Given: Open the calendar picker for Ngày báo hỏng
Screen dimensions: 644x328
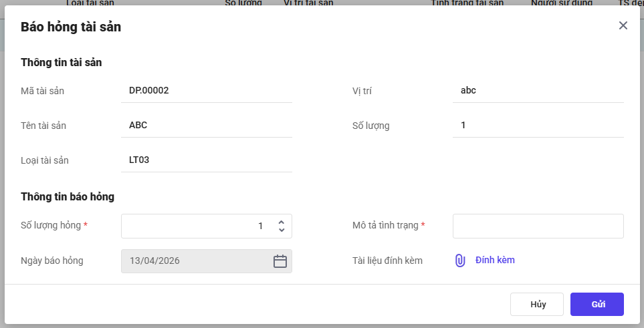Looking at the screenshot, I should (280, 261).
